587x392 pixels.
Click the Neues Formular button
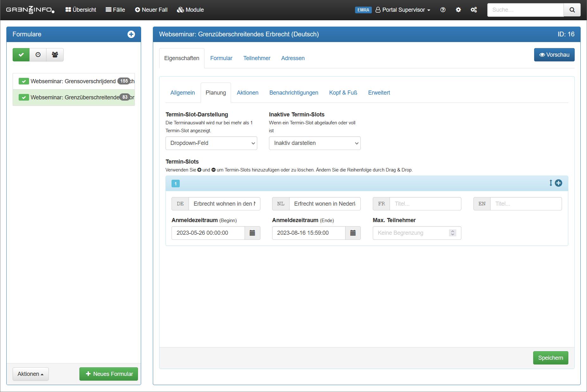tap(109, 374)
